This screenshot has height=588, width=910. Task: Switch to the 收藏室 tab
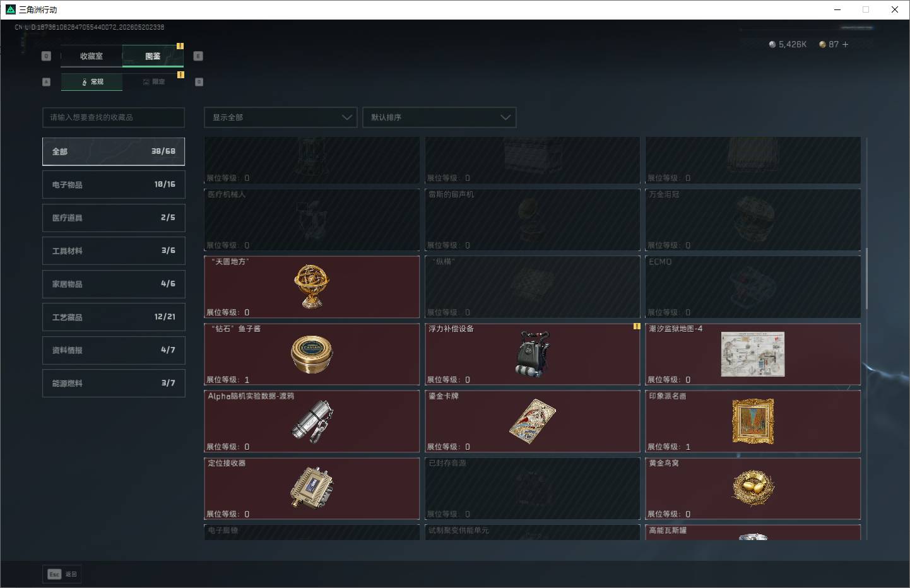click(x=92, y=56)
